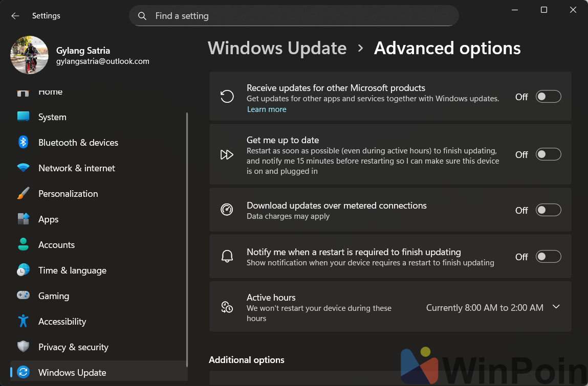
Task: Go to Accessibility settings
Action: (x=98, y=321)
